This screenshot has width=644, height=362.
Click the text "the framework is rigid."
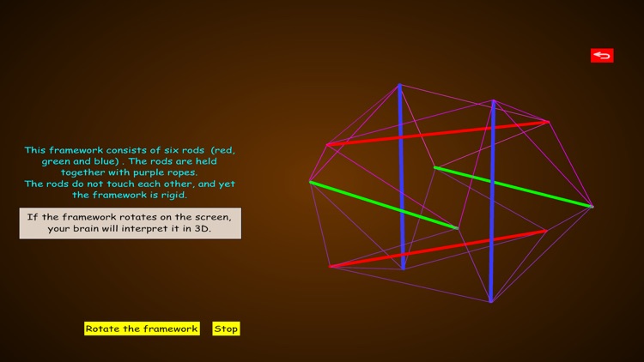(x=130, y=195)
